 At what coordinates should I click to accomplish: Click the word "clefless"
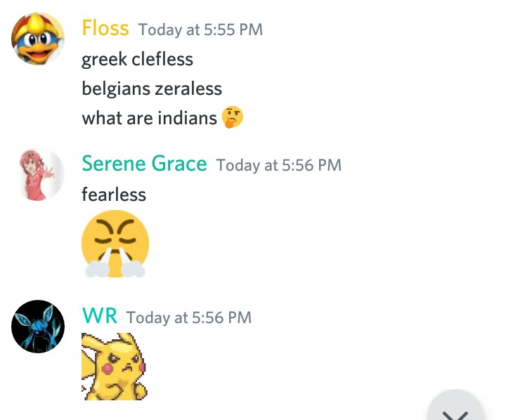point(162,59)
